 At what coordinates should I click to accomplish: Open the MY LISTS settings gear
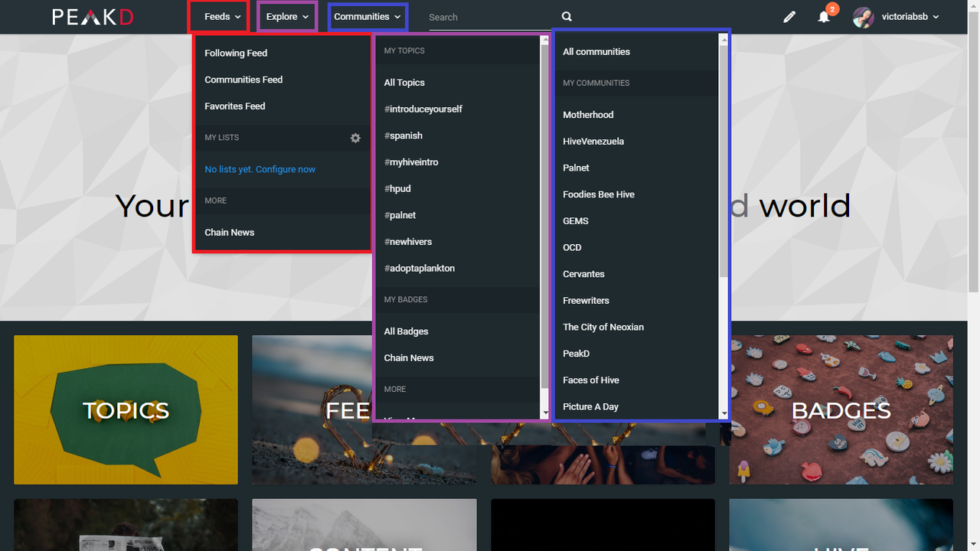coord(355,138)
